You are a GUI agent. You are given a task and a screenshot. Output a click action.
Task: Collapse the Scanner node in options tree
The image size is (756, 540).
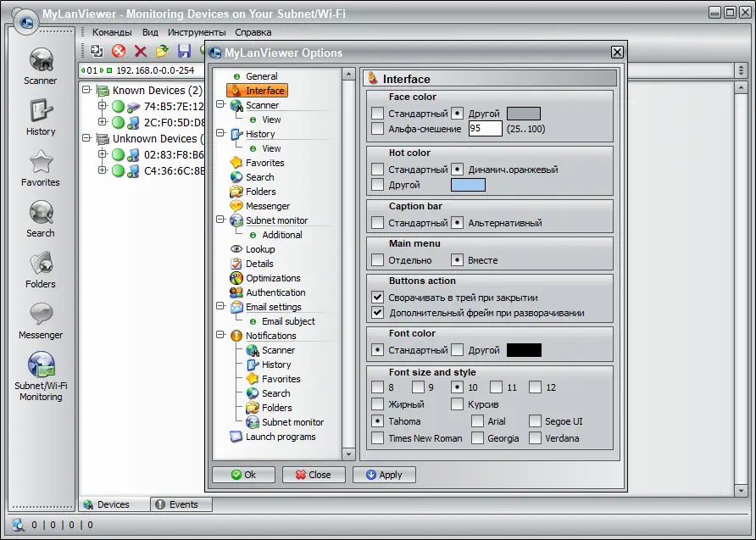220,104
